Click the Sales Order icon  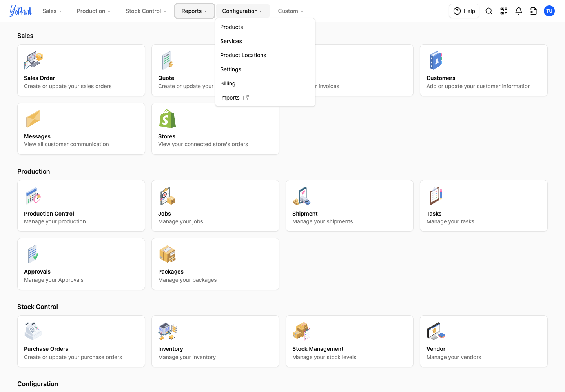(33, 60)
